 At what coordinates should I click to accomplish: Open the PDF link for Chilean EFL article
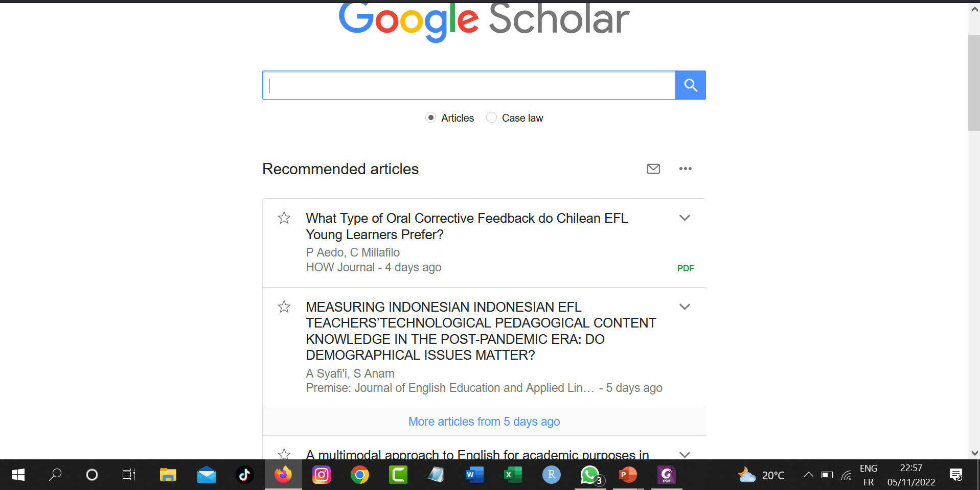tap(686, 268)
